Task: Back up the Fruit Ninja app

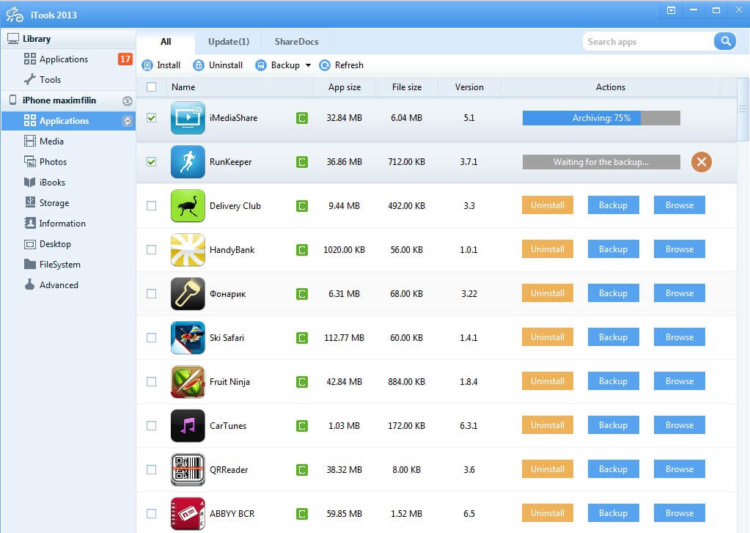Action: coord(613,381)
